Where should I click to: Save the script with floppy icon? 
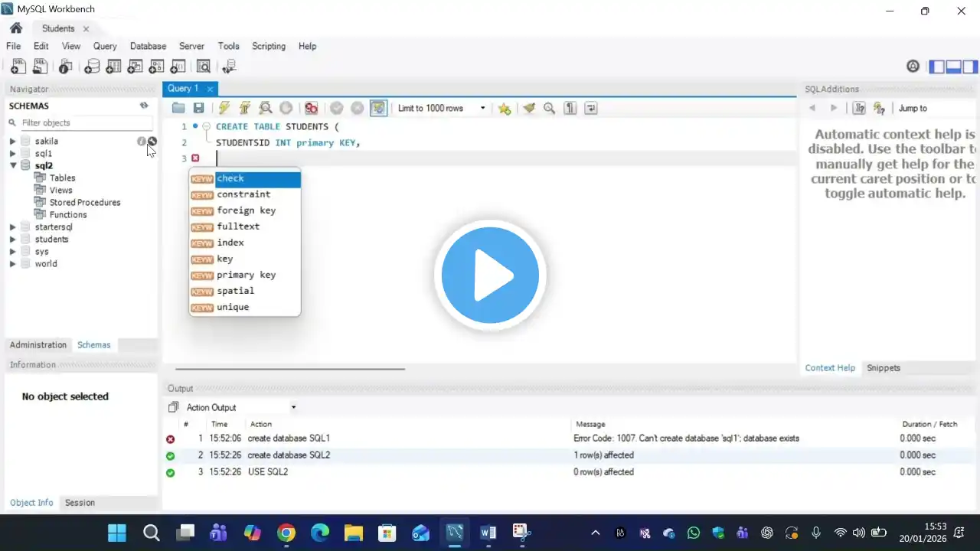click(198, 109)
